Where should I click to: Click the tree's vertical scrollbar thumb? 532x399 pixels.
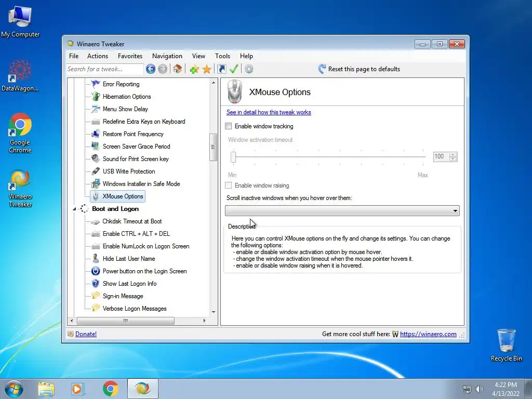tap(213, 147)
